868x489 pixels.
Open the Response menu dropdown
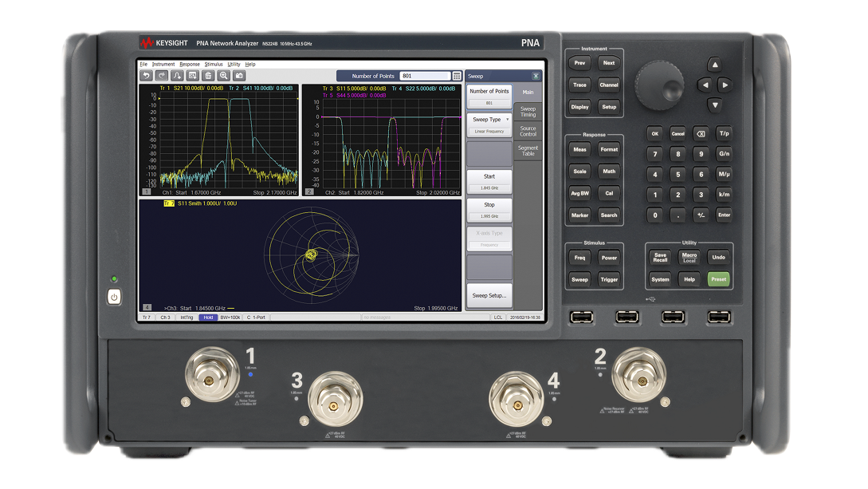(190, 65)
